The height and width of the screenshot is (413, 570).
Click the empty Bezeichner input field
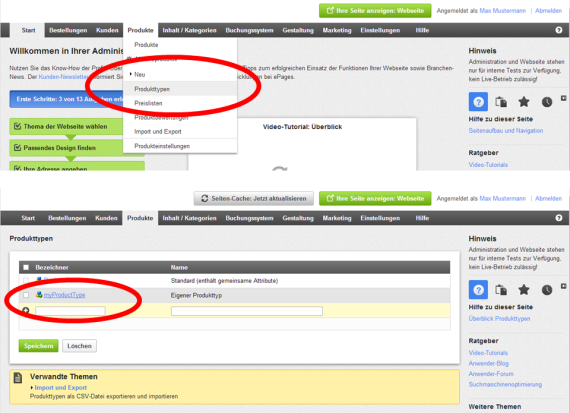tap(70, 311)
